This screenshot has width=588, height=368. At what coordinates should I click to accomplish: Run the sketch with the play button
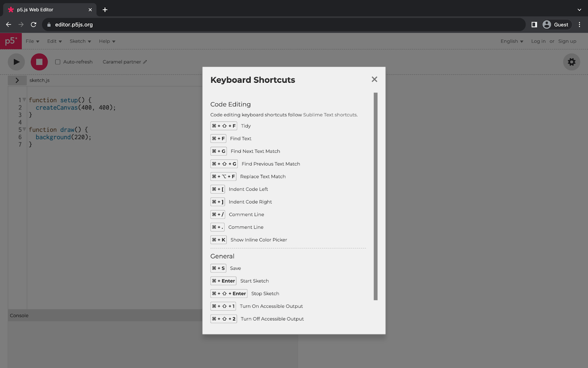[x=16, y=61]
